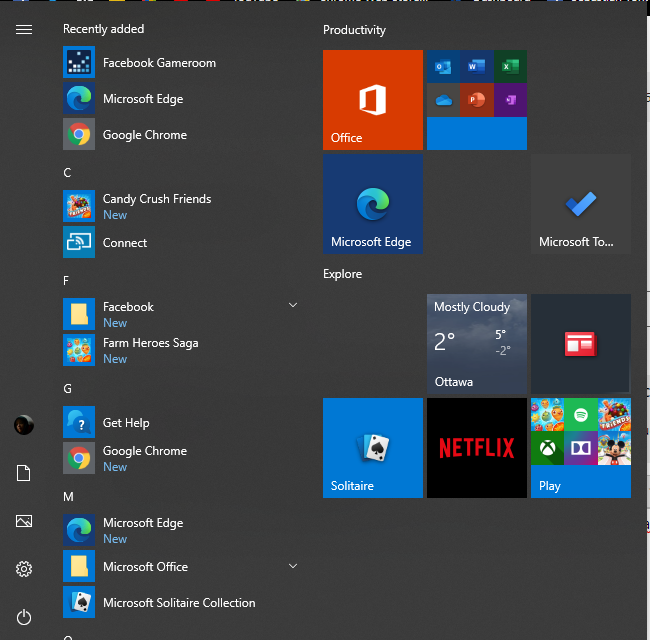This screenshot has width=650, height=640.
Task: Open the Ottawa weather tile
Action: 476,343
